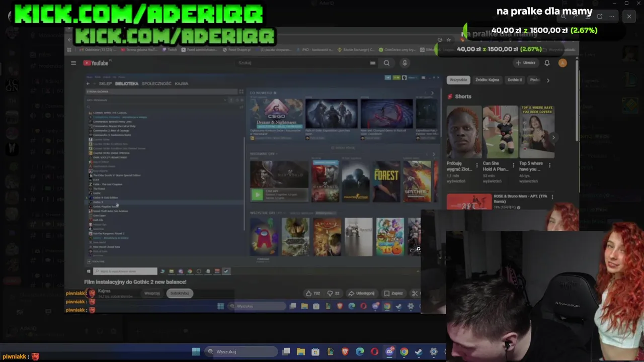Screen dimensions: 644x362
Task: Open the Top 5 where have you Short
Action: pos(537,132)
